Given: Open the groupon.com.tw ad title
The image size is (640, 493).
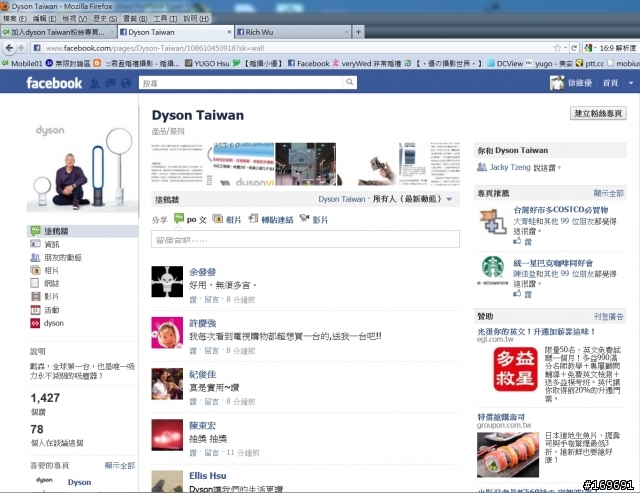Looking at the screenshot, I should point(501,417).
